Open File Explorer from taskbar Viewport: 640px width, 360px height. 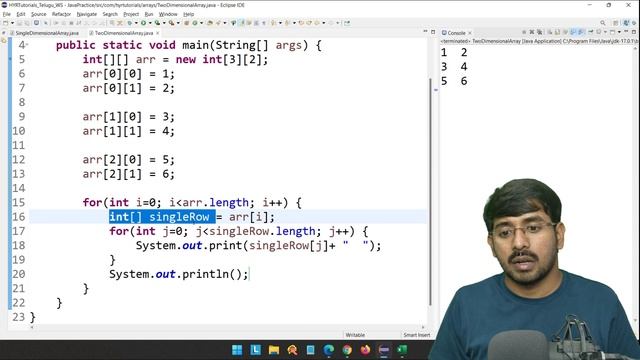[273, 350]
